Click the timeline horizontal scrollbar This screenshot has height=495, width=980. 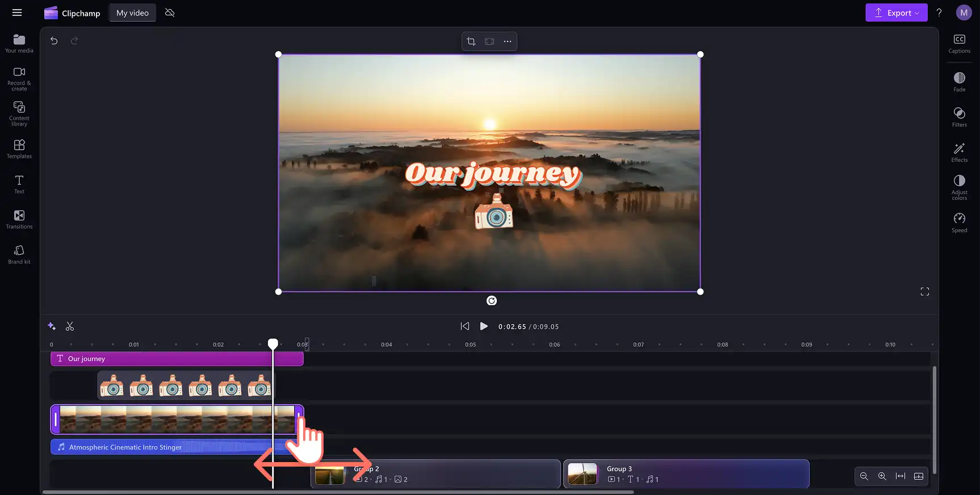pos(338,492)
